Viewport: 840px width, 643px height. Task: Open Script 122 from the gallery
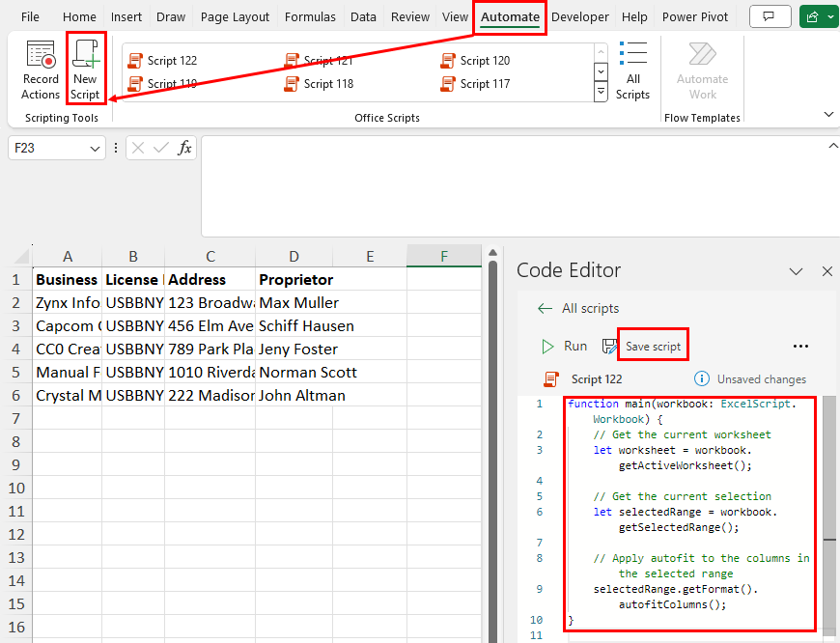point(162,61)
